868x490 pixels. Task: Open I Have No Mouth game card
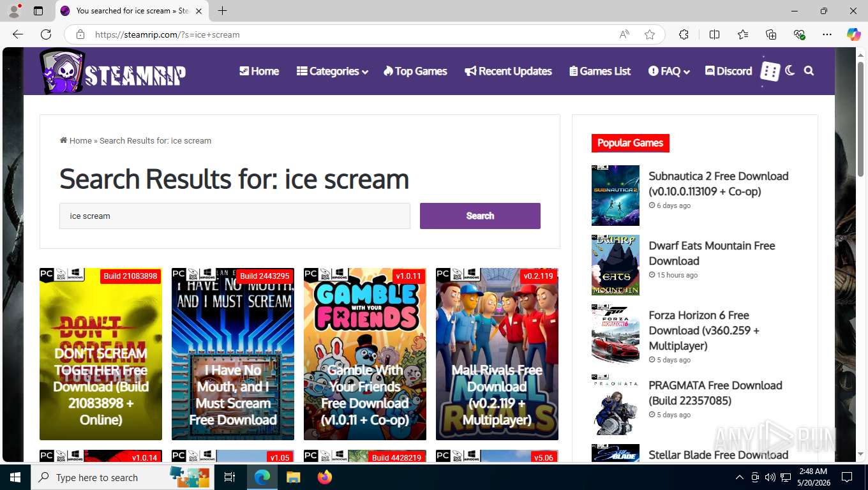233,354
